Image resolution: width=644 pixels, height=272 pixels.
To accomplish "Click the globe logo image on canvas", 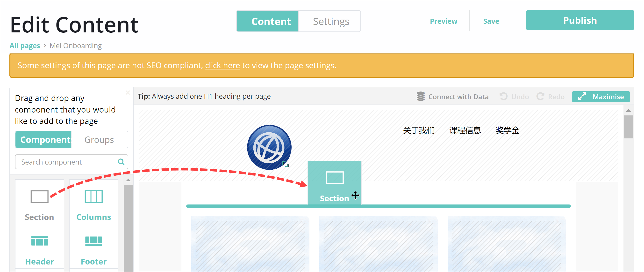I will pos(269,147).
